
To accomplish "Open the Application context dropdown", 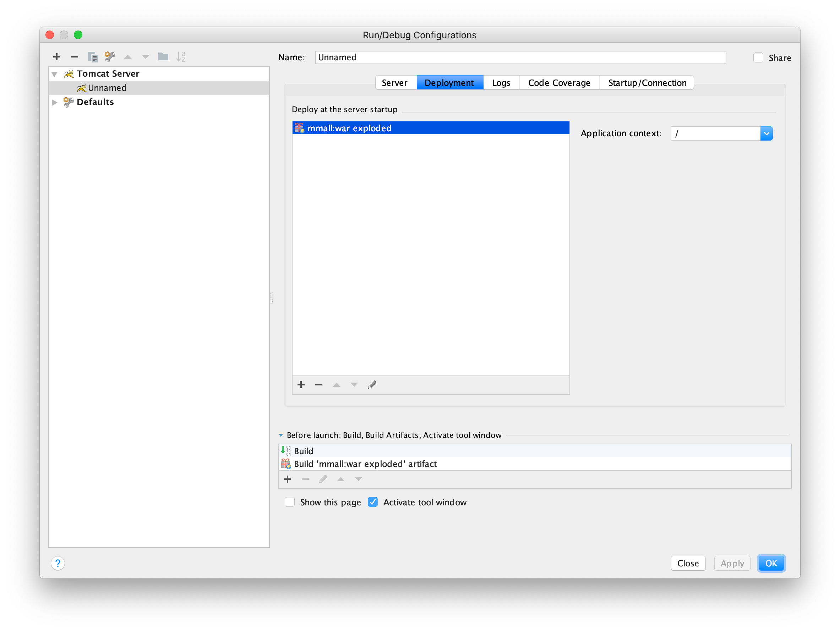I will click(x=766, y=134).
